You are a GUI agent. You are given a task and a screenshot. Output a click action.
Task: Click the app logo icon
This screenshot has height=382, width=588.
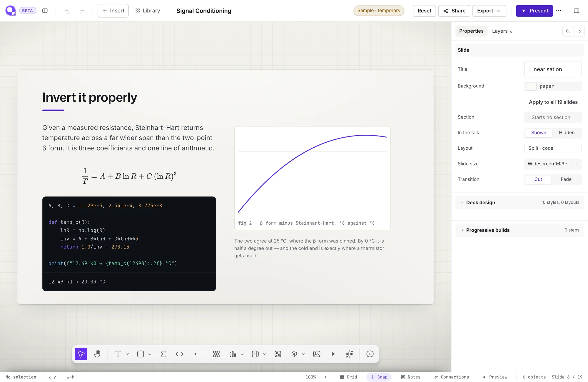tap(11, 11)
